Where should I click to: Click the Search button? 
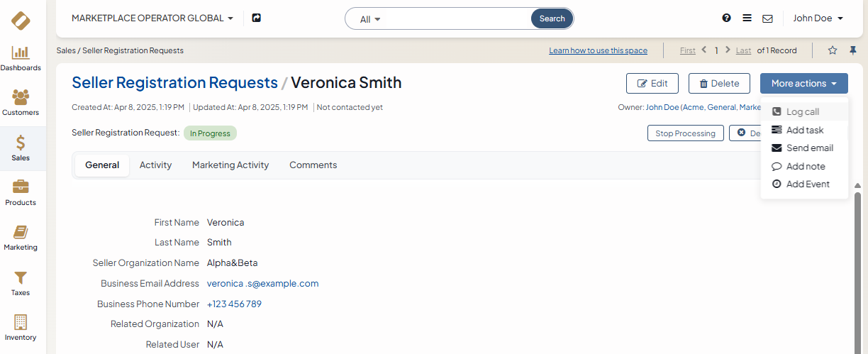[x=552, y=18]
